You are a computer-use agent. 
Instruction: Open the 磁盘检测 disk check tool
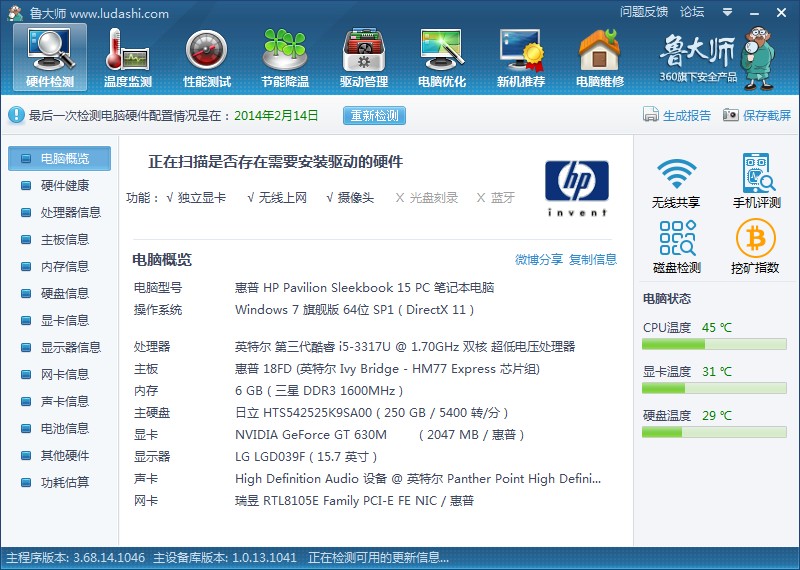point(676,247)
